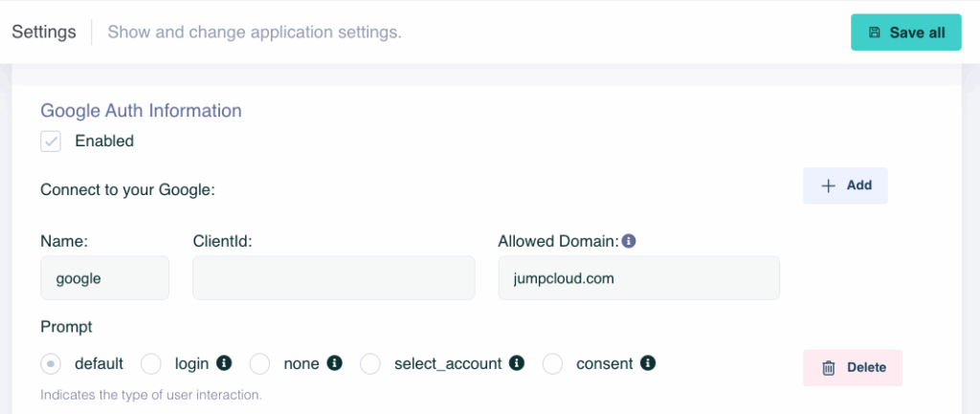Click the info icon beside login
The width and height of the screenshot is (980, 414).
225,363
